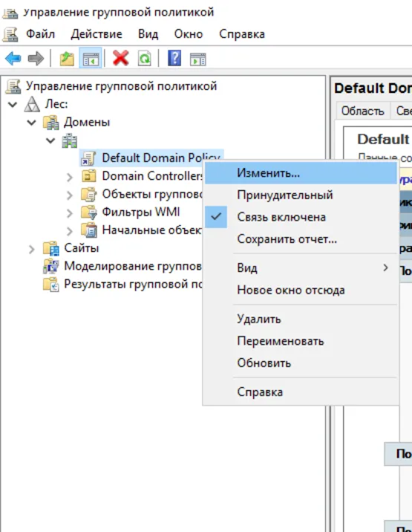Select the Default Domain Policy tree label

pos(161,158)
